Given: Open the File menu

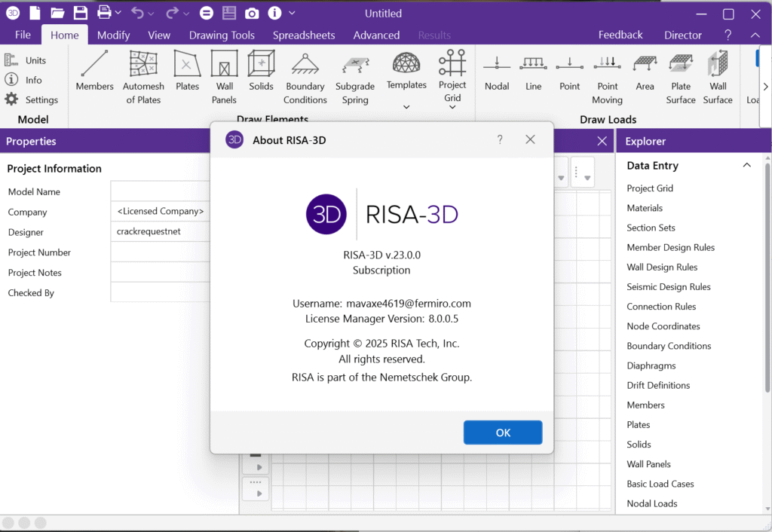Looking at the screenshot, I should click(23, 35).
